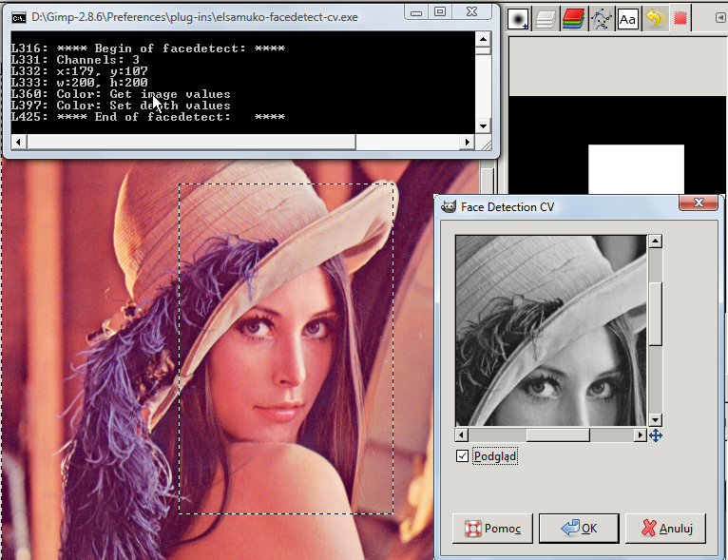The width and height of the screenshot is (728, 560).
Task: Click the Pomoc help button
Action: (492, 528)
